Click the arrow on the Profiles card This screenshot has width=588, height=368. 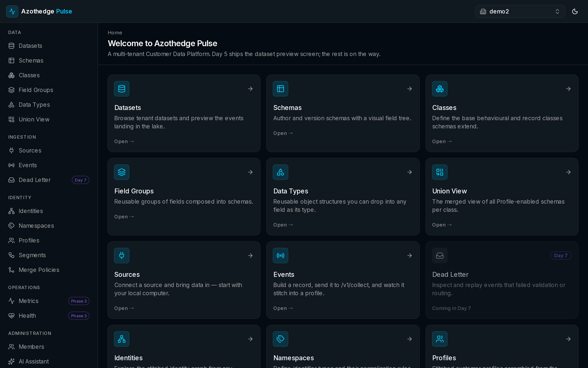coord(568,339)
